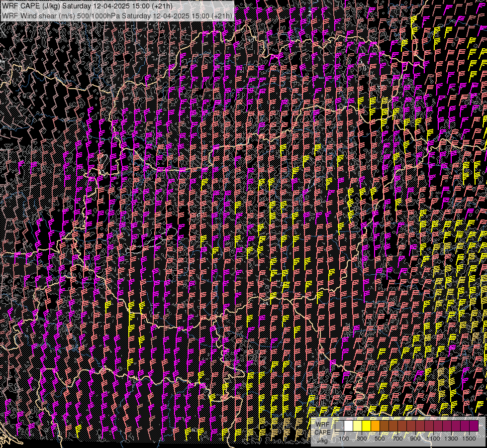Click the legend value "1500"
This screenshot has width=487, height=448.
469,439
